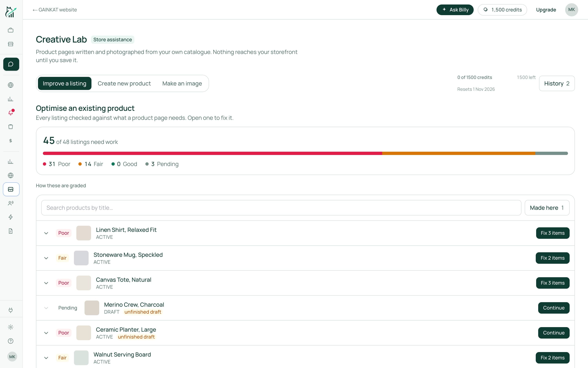Open the plug integrations sidebar icon
This screenshot has width=588, height=368.
coord(11,310)
